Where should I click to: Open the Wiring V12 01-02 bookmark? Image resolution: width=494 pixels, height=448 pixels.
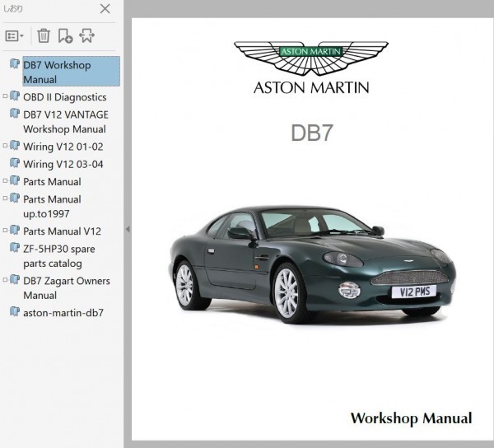63,147
